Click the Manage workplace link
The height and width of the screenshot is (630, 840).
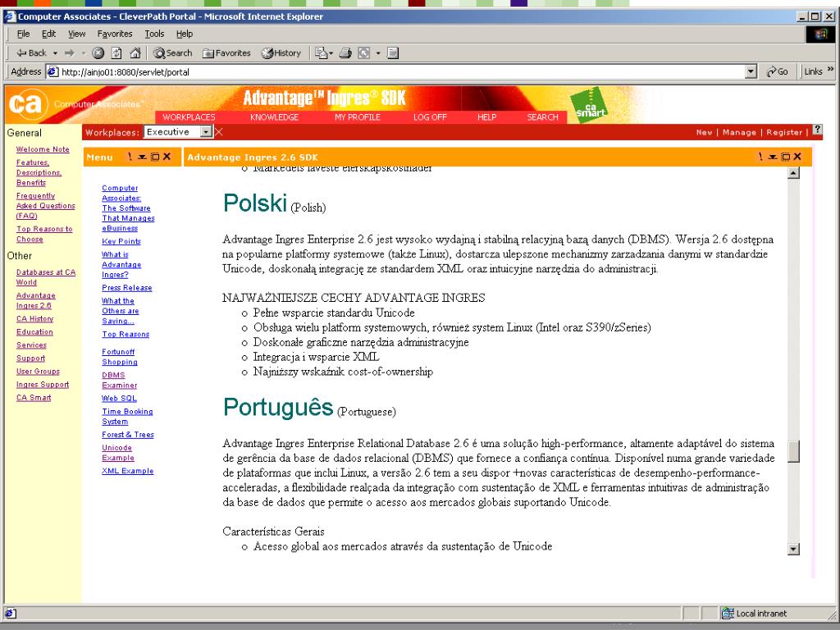pyautogui.click(x=739, y=132)
